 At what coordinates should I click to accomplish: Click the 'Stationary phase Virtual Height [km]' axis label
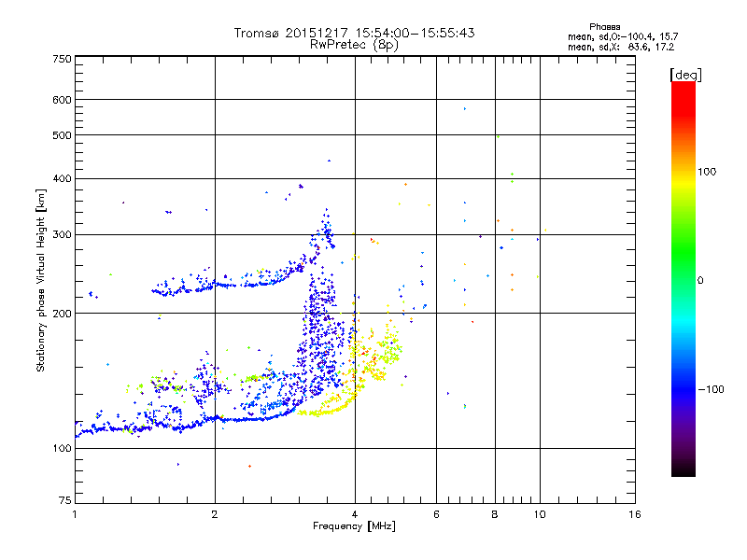click(40, 280)
